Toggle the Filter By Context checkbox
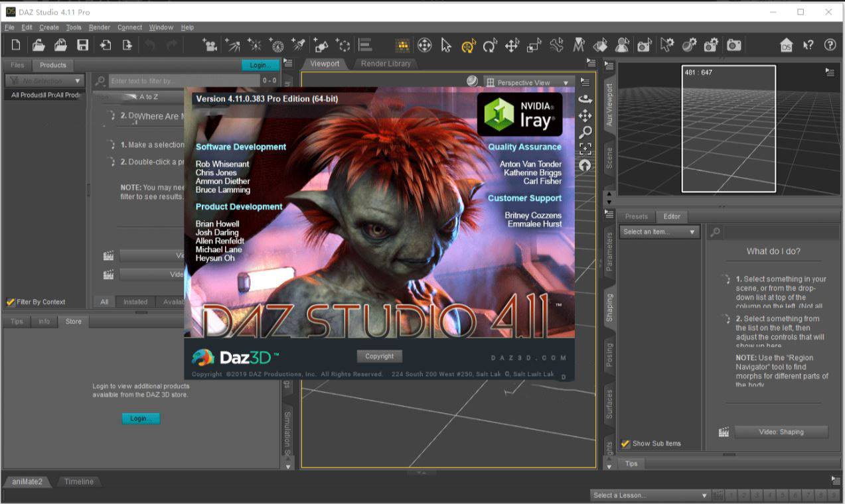Image resolution: width=845 pixels, height=504 pixels. click(x=11, y=302)
